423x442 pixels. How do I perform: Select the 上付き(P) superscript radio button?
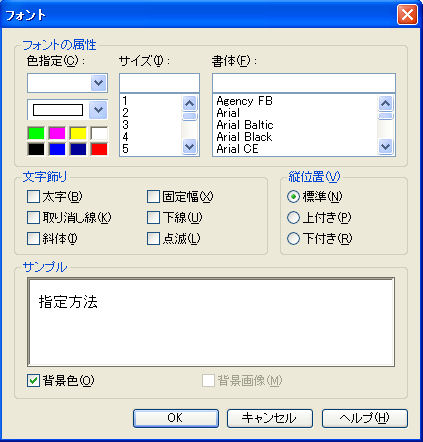pos(293,218)
